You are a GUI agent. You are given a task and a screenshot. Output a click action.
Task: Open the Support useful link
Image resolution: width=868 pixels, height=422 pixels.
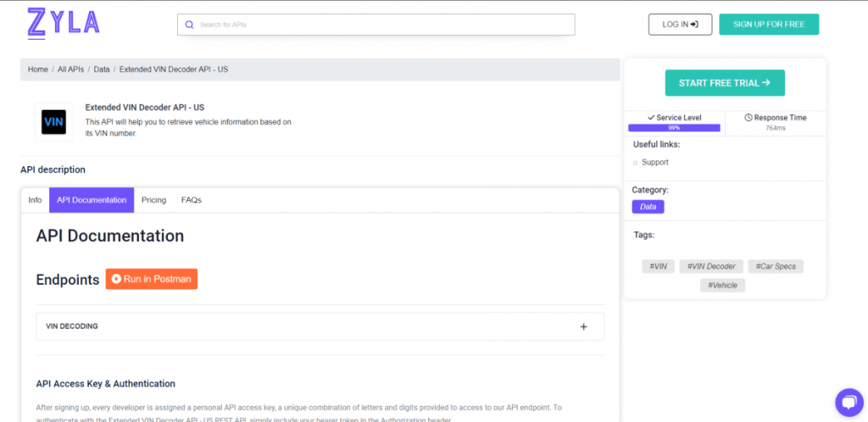pyautogui.click(x=655, y=163)
